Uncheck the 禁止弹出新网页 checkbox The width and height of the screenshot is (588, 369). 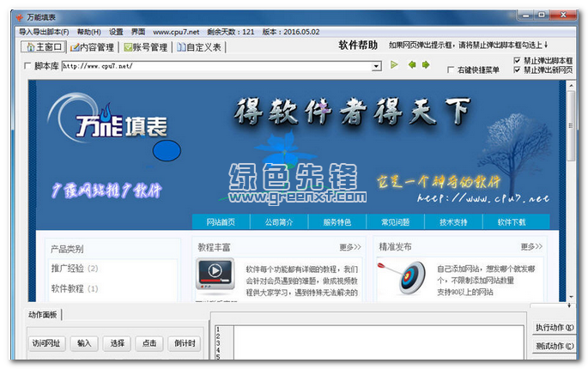pos(517,70)
